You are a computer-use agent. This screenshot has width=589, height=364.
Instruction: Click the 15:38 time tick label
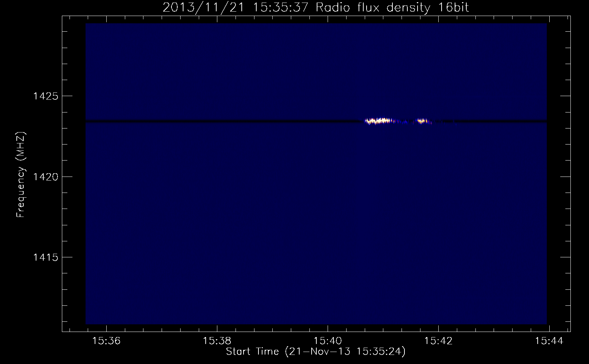217,341
